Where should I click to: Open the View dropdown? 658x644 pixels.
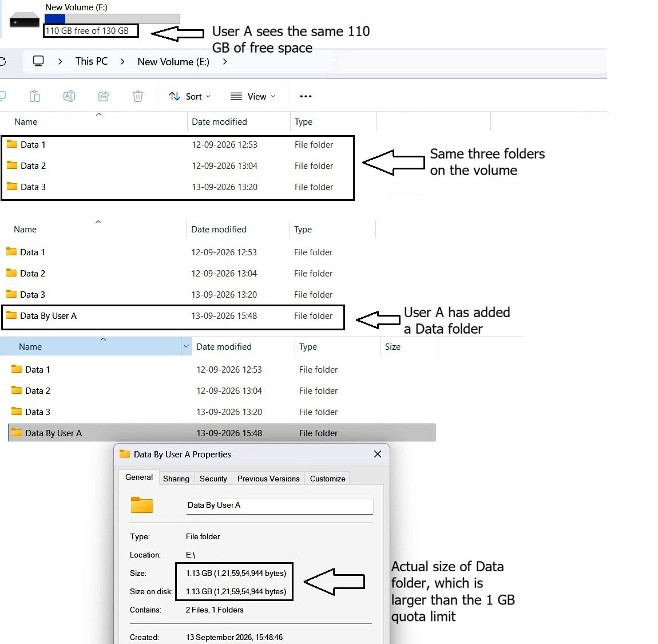[253, 97]
